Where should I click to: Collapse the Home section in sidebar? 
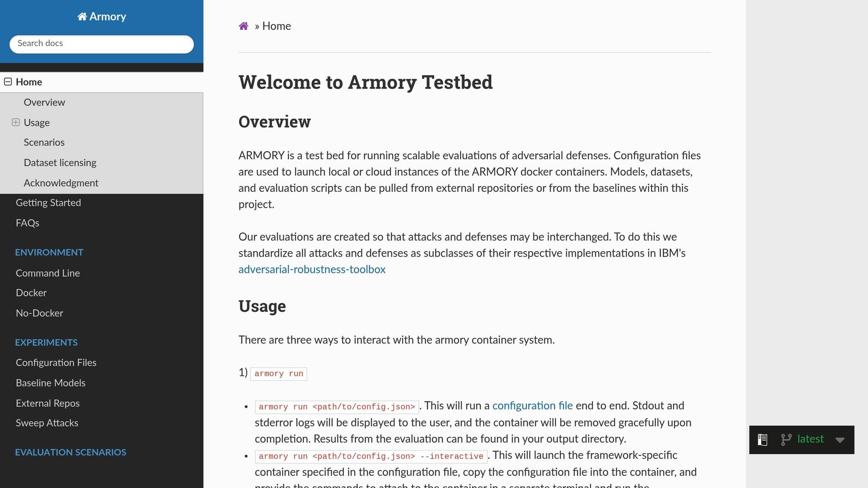click(x=8, y=82)
